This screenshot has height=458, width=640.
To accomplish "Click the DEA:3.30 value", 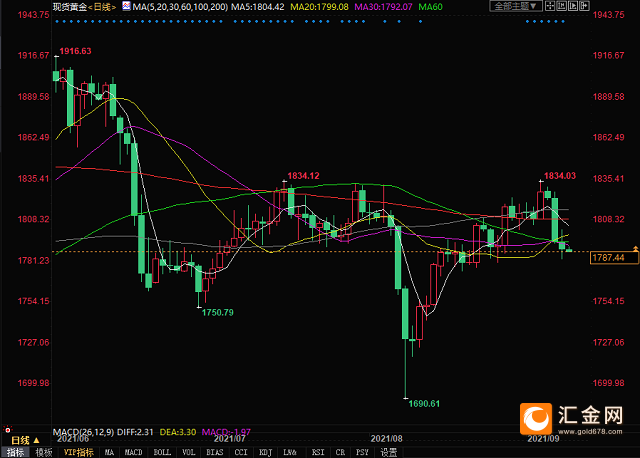I will pos(178,432).
